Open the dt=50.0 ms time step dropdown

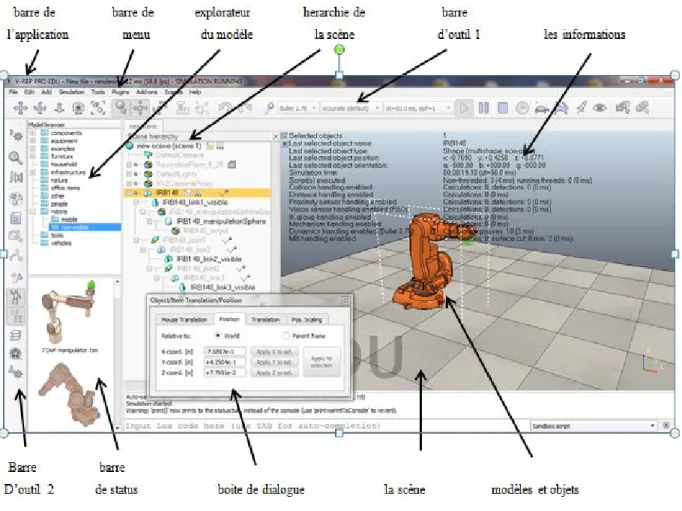pos(418,108)
